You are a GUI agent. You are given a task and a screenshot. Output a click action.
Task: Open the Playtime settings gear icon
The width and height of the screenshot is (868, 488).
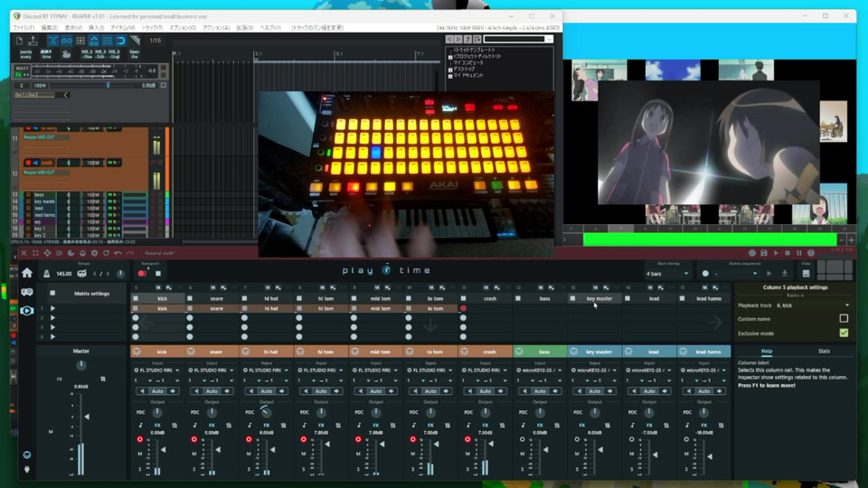(94, 253)
